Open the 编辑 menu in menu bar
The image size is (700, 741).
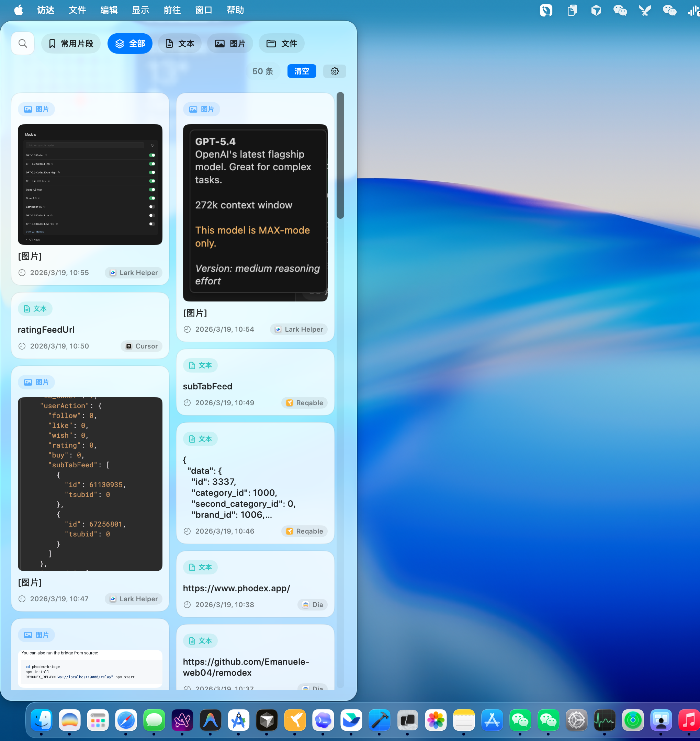(x=109, y=10)
